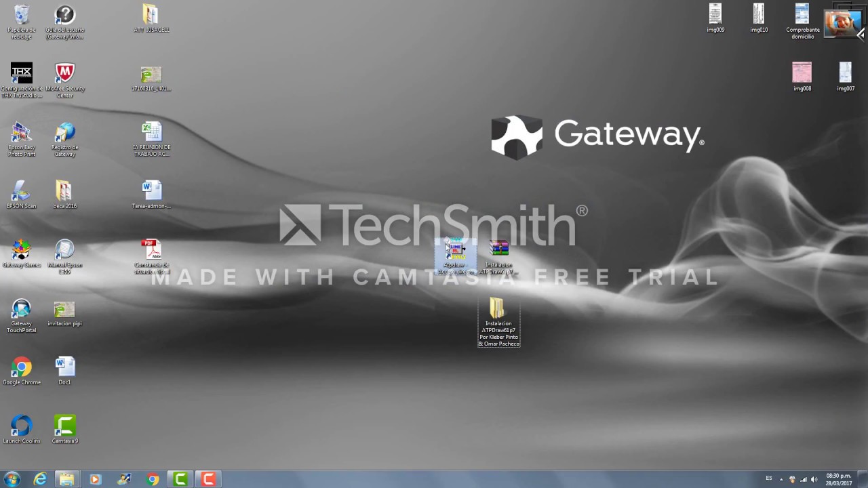Open the clock showing 08:30 p.m.
868x488 pixels.
838,479
